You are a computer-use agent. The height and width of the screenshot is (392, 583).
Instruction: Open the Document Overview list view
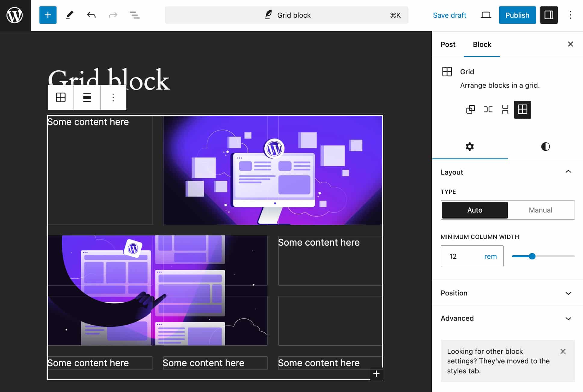click(134, 15)
